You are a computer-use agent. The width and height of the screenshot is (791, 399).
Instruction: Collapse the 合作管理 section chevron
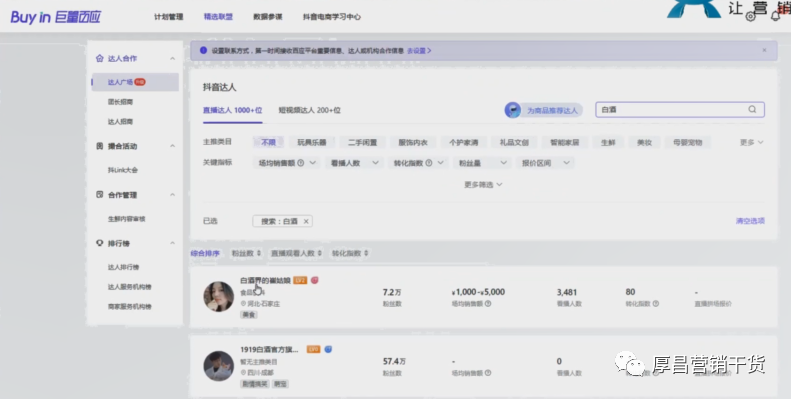(173, 195)
